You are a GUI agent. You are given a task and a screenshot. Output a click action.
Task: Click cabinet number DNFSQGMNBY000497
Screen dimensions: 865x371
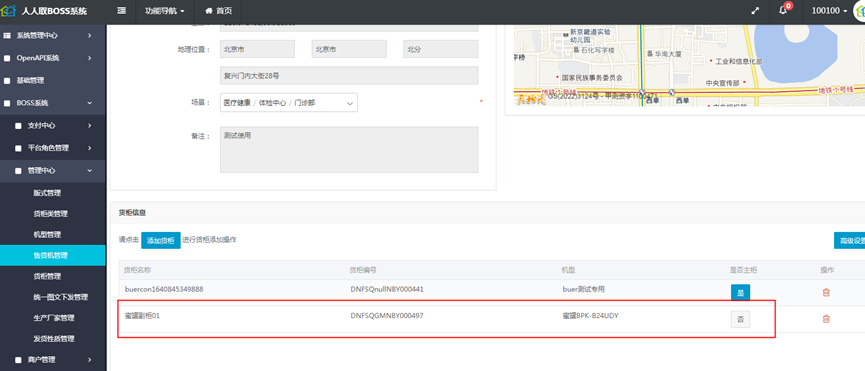coord(387,315)
